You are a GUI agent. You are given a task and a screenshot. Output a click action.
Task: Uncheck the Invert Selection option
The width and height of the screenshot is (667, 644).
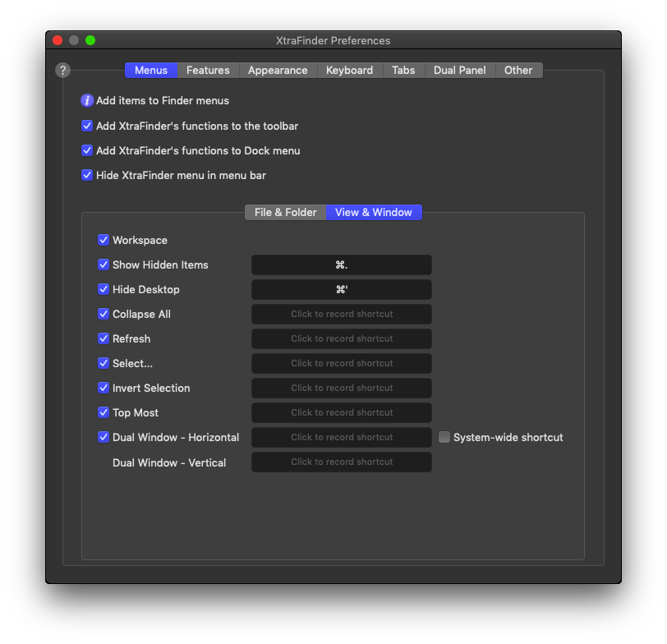(103, 389)
